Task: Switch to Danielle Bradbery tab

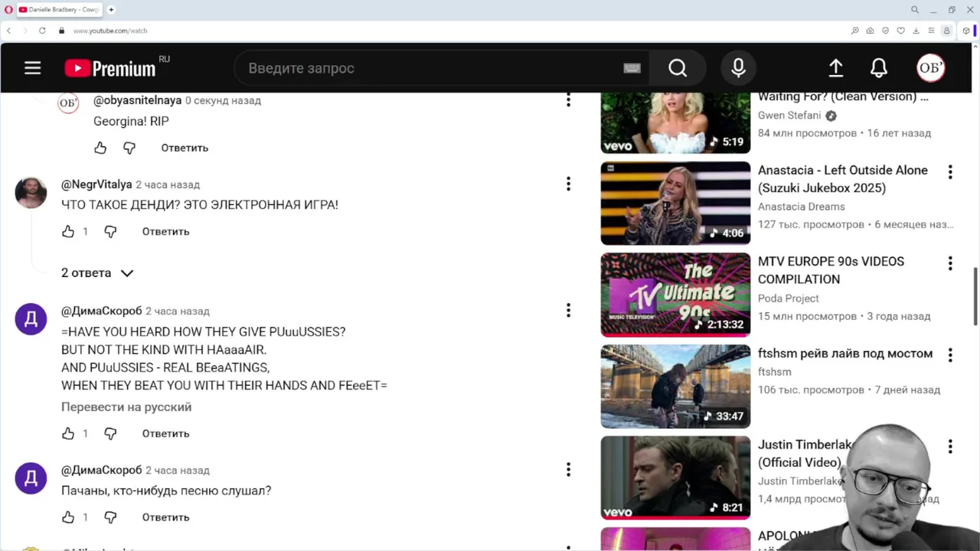Action: [59, 10]
